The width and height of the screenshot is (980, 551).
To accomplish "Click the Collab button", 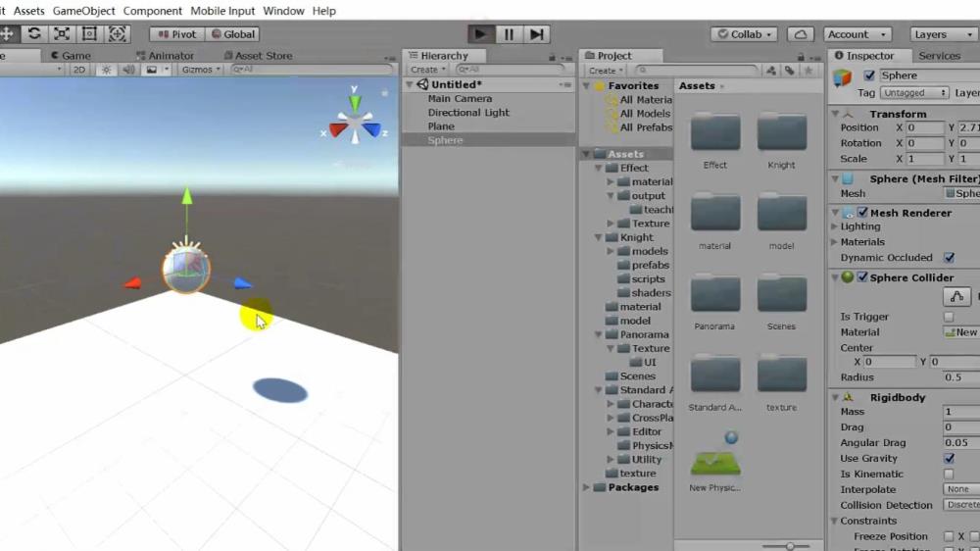I will [x=744, y=34].
